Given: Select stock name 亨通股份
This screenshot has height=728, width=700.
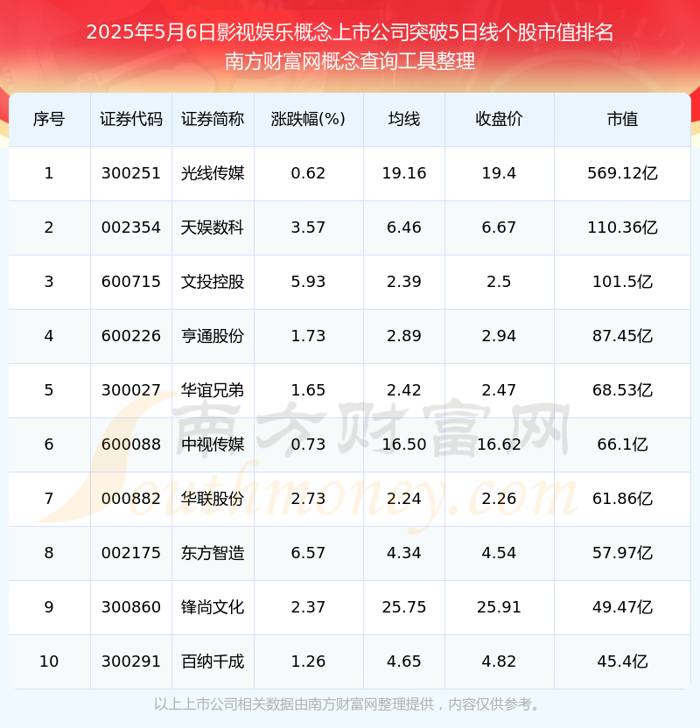Looking at the screenshot, I should 213,336.
